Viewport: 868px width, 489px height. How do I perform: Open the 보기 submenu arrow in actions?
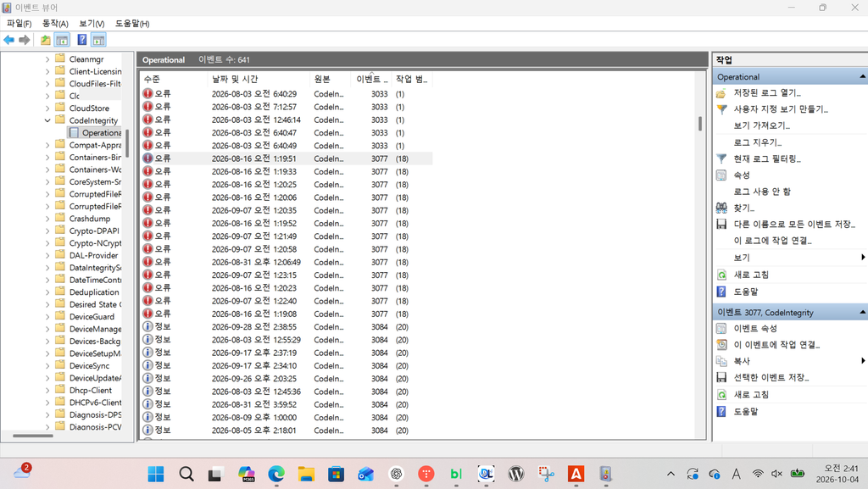pos(863,258)
